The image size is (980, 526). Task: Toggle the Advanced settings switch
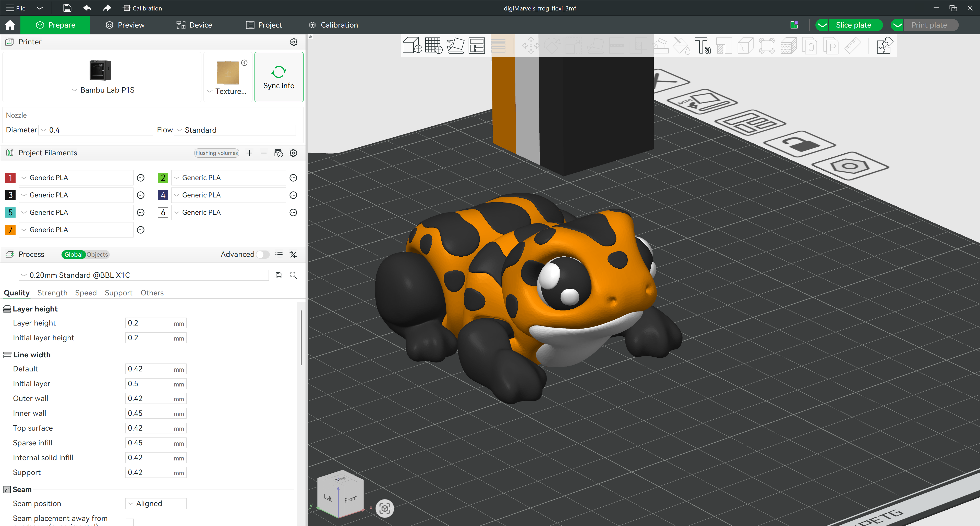point(262,255)
